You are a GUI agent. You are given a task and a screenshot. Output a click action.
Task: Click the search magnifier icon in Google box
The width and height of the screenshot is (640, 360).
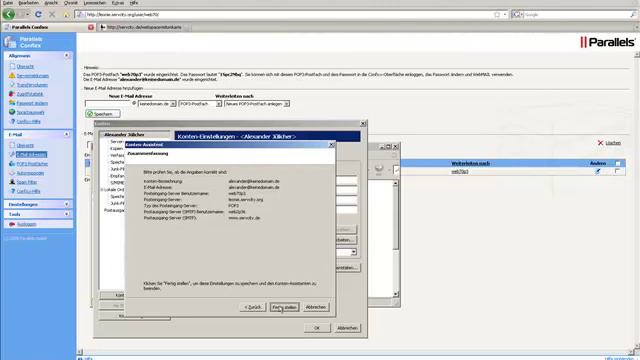click(633, 14)
